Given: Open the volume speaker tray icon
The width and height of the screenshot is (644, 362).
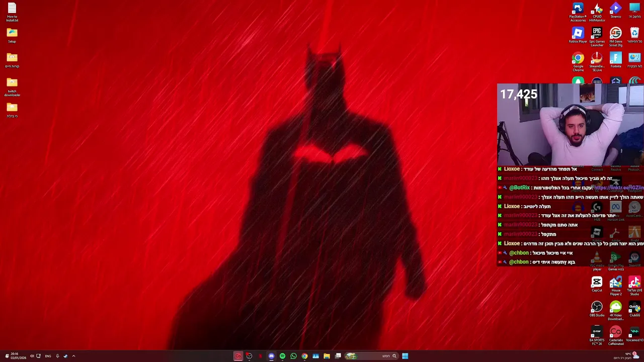Looking at the screenshot, I should (x=32, y=356).
